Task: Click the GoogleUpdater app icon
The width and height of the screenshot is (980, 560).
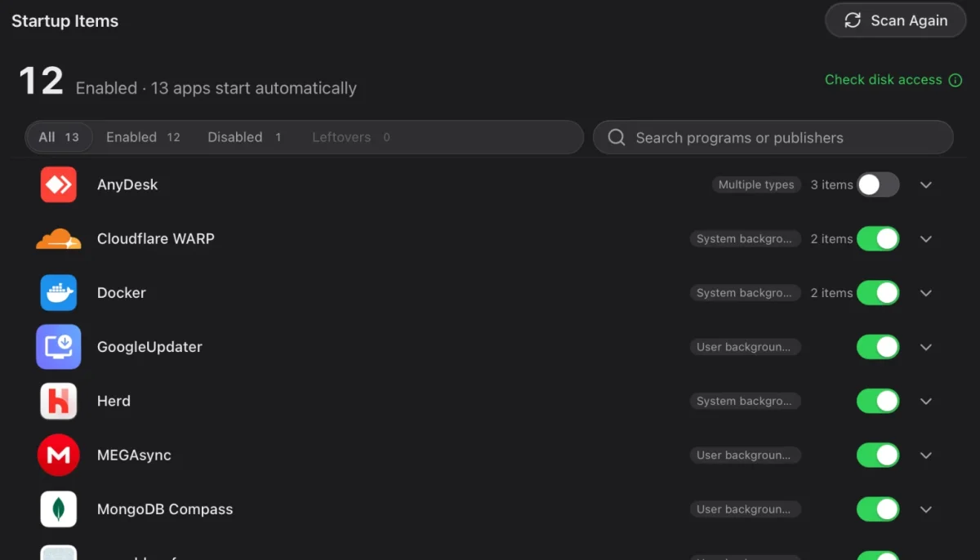Action: (59, 347)
